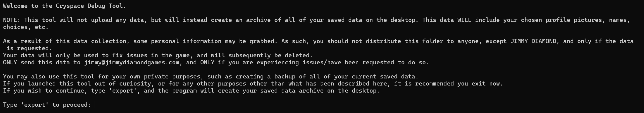This screenshot has height=113, width=644.
Task: Click the words 'issues/have been requested'
Action: pos(348,62)
